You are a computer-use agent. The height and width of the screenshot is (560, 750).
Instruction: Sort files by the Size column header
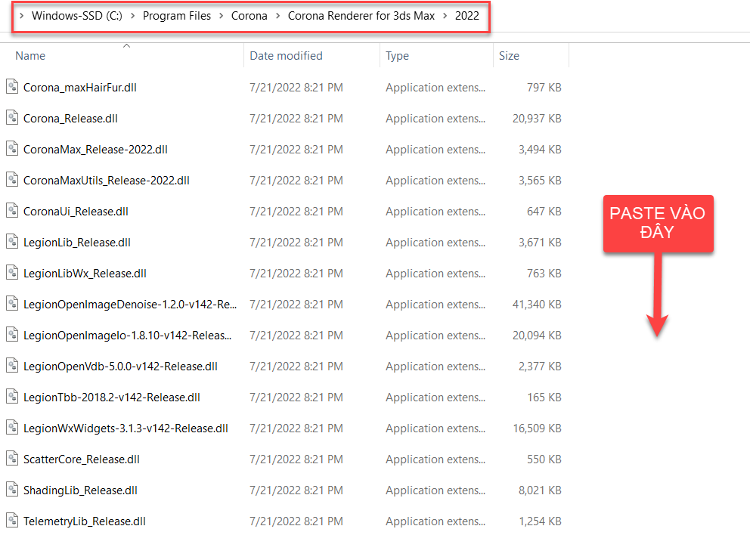509,56
